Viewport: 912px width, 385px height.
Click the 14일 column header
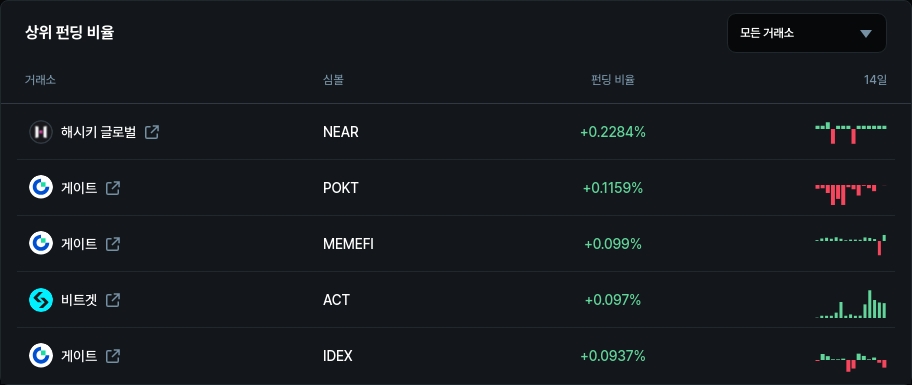(875, 80)
